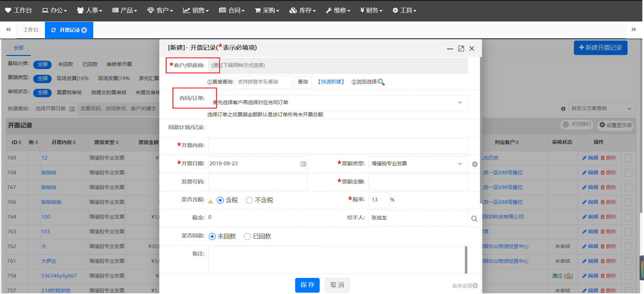Tick the checkbox for row 761

[x=628, y=261]
